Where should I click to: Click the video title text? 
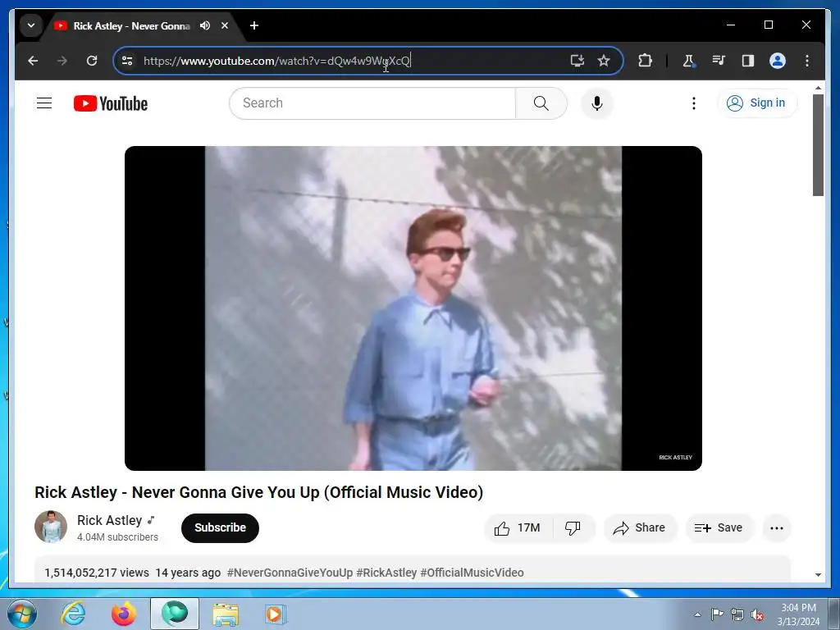tap(258, 492)
